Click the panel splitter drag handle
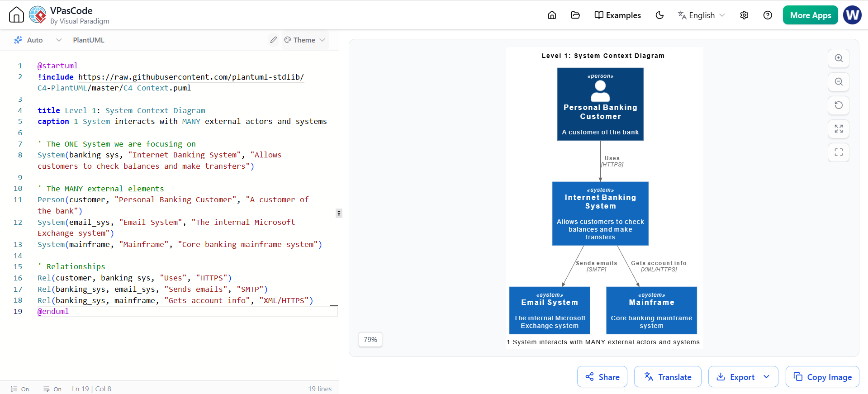 click(339, 213)
